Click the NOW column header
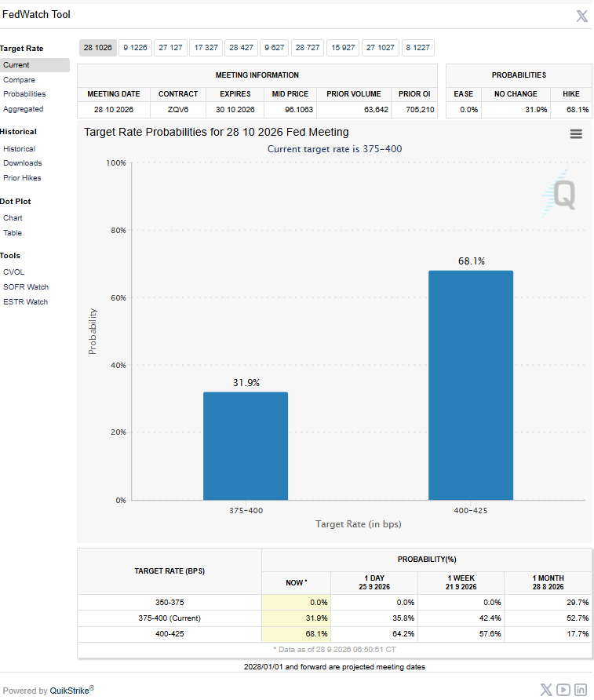Screen dimensions: 594x700 tap(297, 583)
